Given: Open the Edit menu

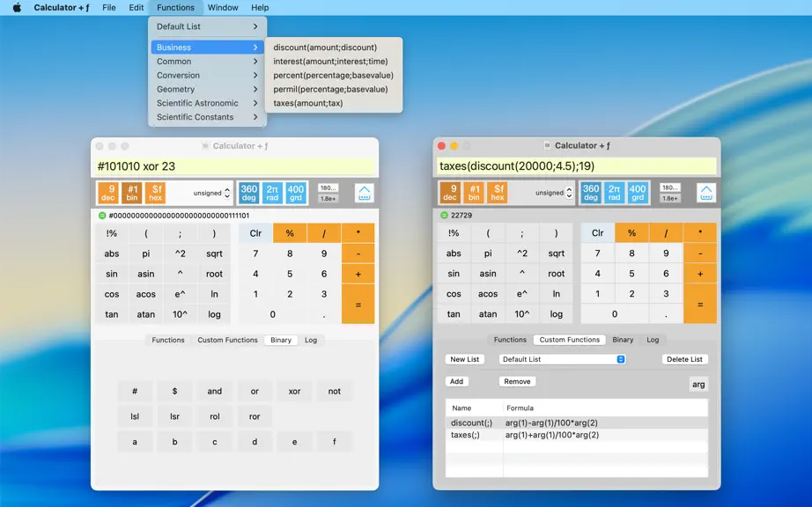Looking at the screenshot, I should pyautogui.click(x=137, y=8).
